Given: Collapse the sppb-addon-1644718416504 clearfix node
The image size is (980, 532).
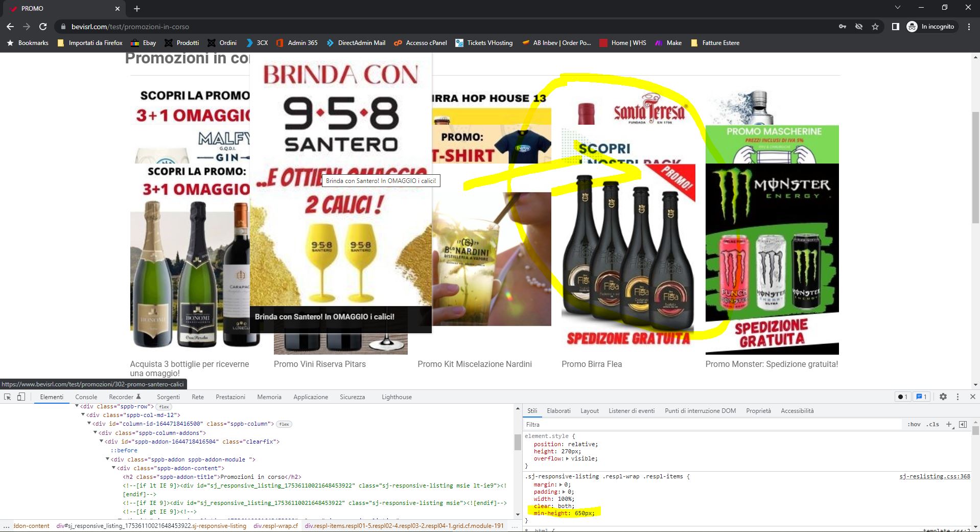Looking at the screenshot, I should pyautogui.click(x=101, y=442).
